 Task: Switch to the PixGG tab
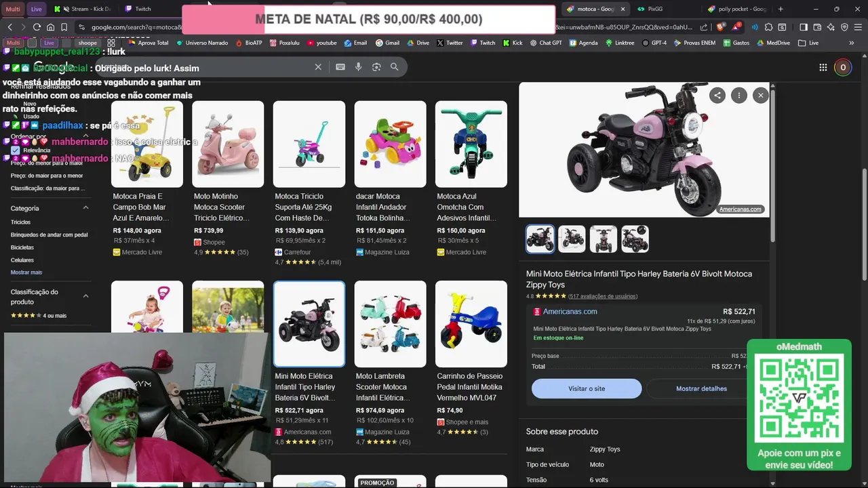click(x=650, y=9)
